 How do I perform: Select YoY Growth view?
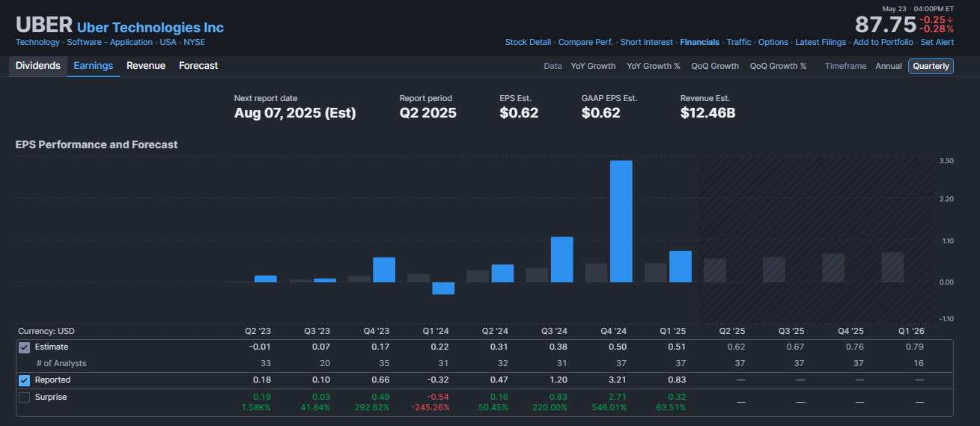pos(593,66)
